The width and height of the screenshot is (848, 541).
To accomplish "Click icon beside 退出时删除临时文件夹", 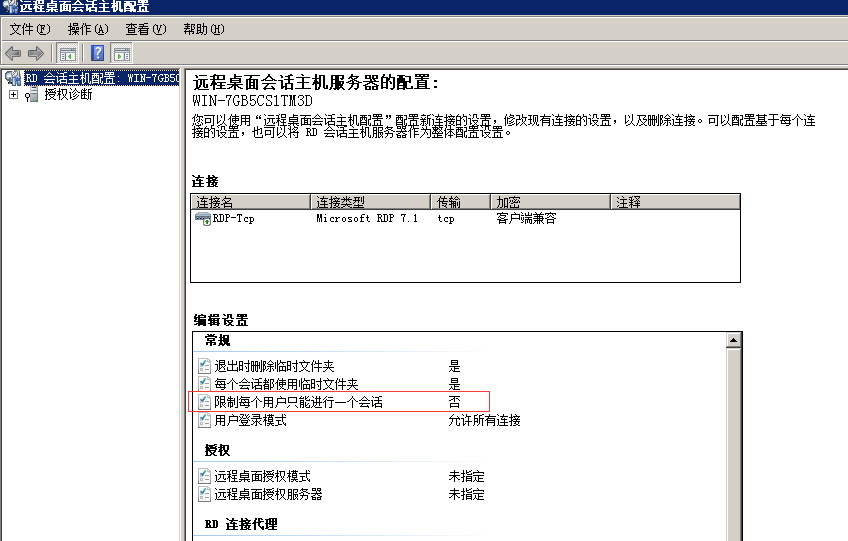I will click(x=204, y=366).
